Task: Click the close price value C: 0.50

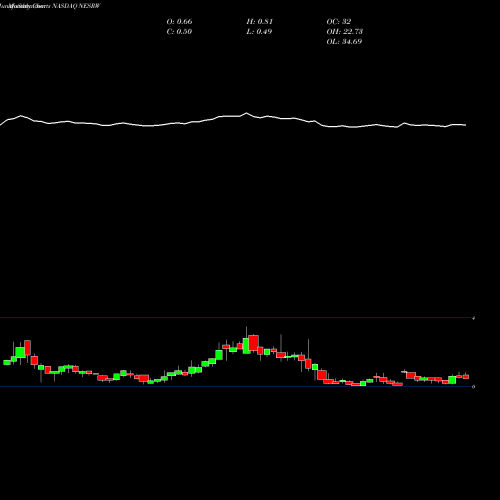Action: (179, 32)
